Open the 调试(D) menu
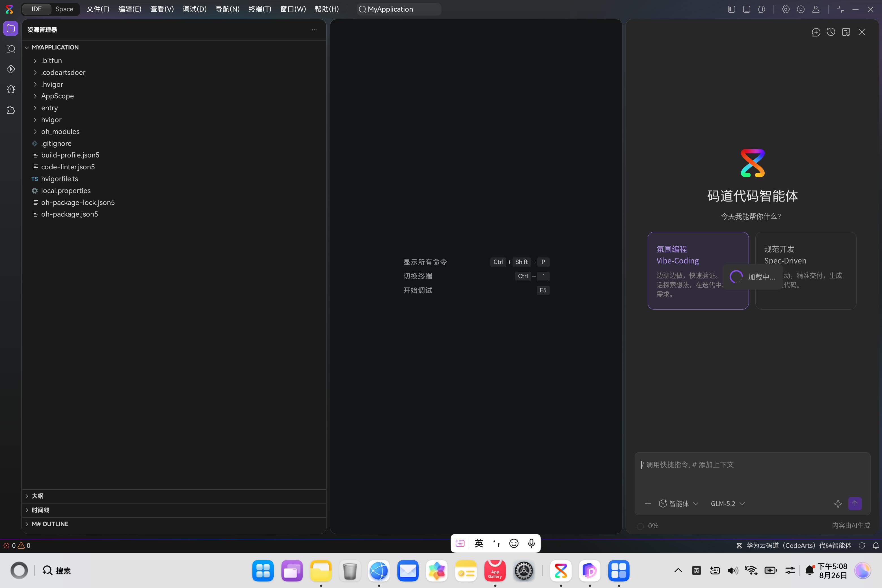 tap(194, 9)
